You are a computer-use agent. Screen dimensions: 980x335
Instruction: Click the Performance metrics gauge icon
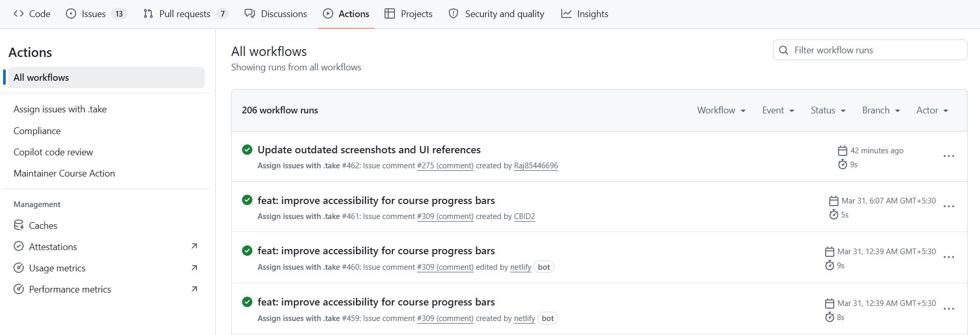(x=19, y=289)
